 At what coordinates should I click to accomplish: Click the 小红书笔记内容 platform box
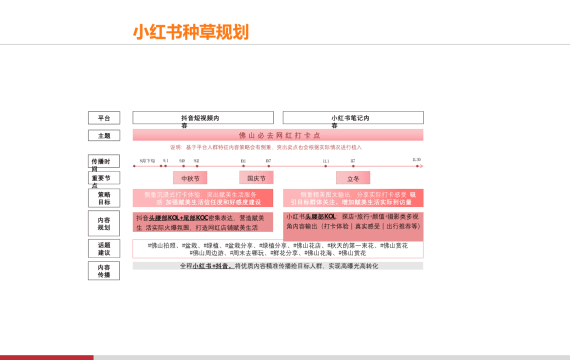tap(353, 118)
